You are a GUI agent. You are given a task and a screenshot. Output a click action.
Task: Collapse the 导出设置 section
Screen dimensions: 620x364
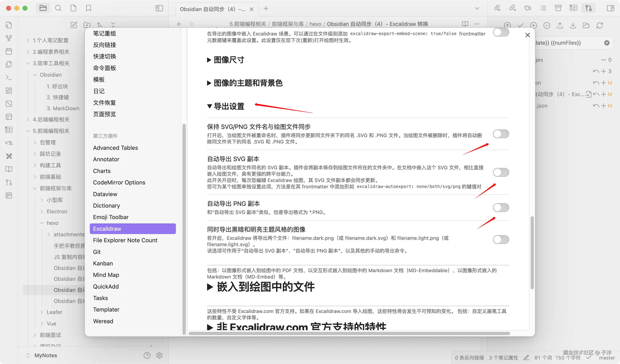point(229,106)
